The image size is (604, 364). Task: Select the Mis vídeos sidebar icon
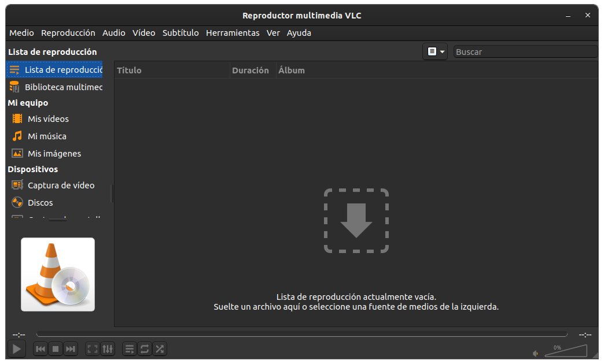point(17,118)
